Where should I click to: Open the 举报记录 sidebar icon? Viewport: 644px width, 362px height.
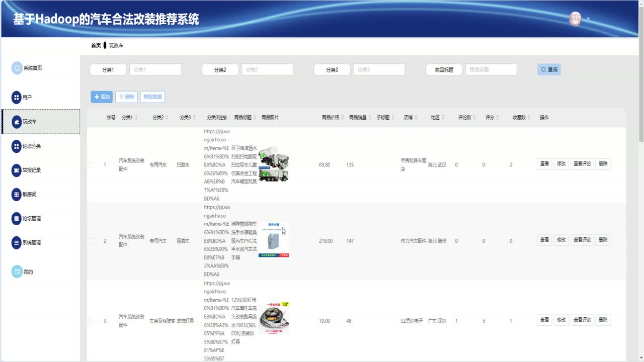[x=17, y=170]
